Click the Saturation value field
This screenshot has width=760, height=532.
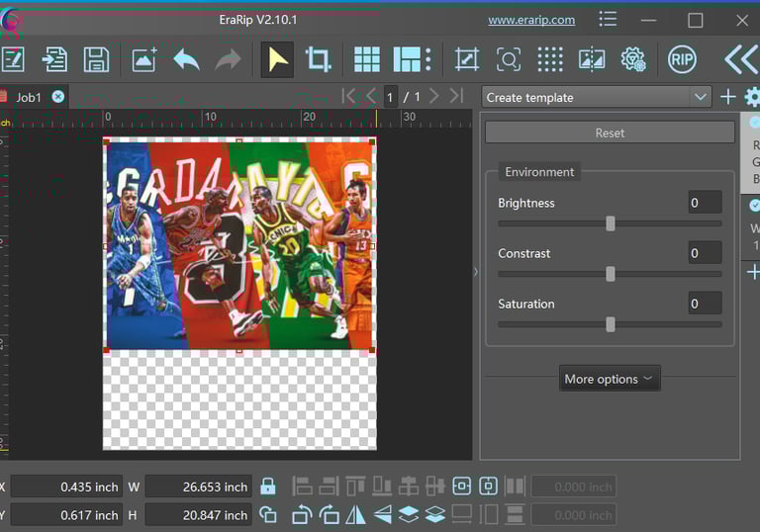(x=705, y=304)
